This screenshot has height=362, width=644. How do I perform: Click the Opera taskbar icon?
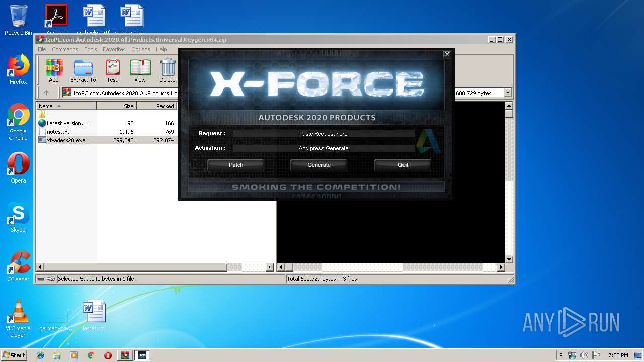tap(108, 355)
